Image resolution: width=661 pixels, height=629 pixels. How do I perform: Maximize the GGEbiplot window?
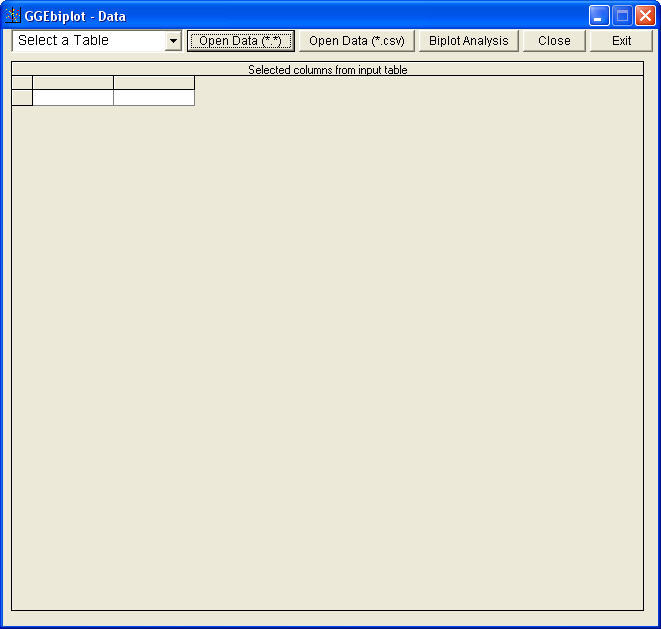pos(622,16)
